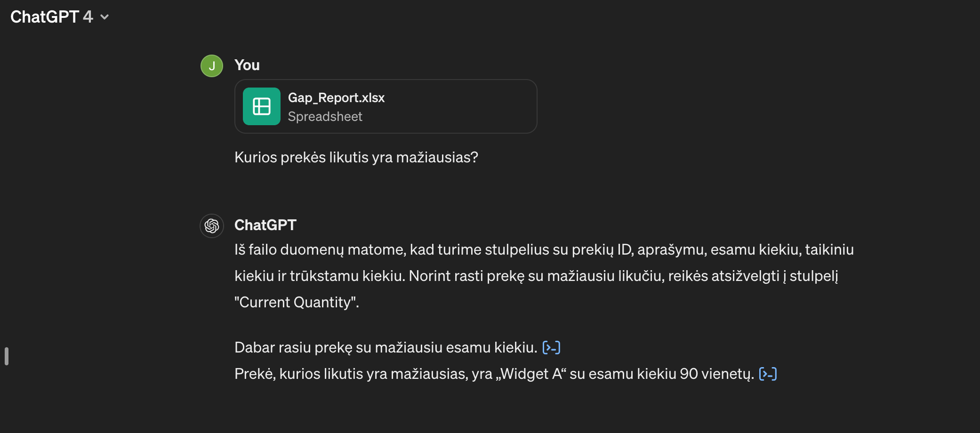Click the 'ChatGPT' word in the header
The image size is (980, 433).
(45, 17)
